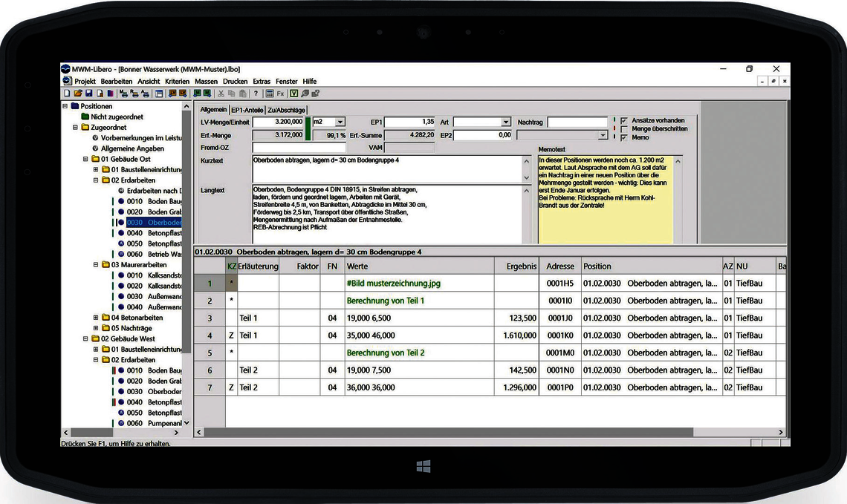Enable the Menge überschritten checkbox

(624, 129)
